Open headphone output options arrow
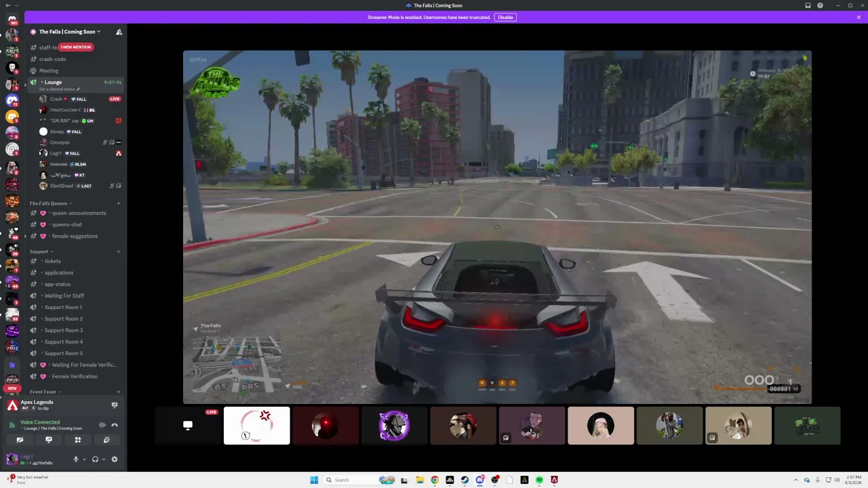 [x=104, y=459]
